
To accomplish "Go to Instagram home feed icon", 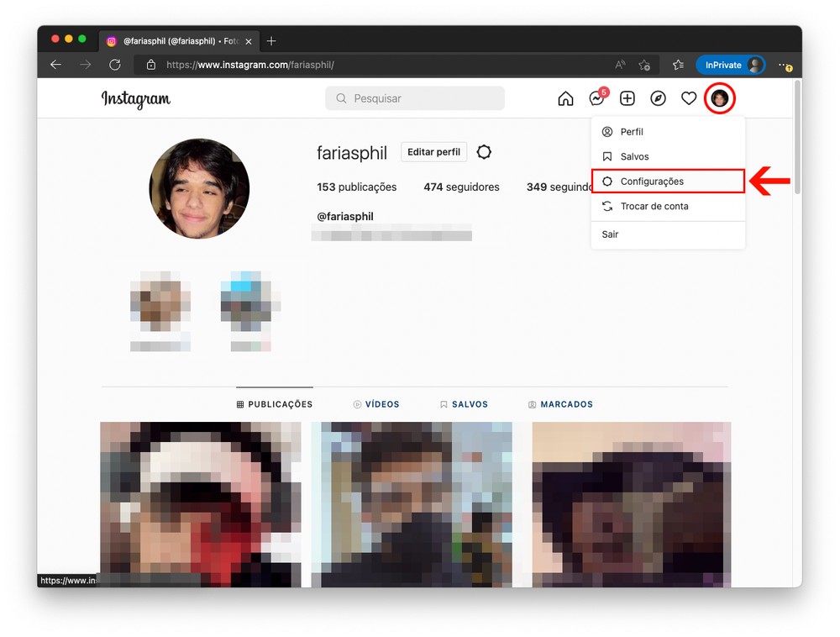I will [565, 99].
